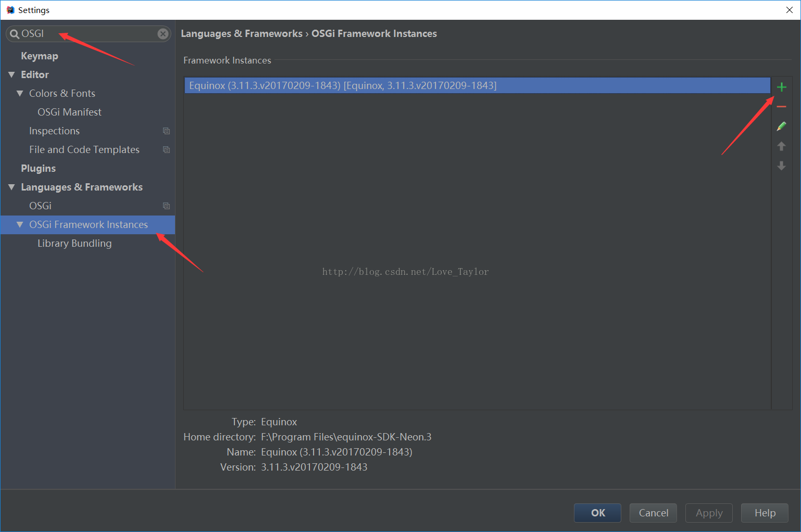Click the Version value 3.11.3.v20170209-1843
The height and width of the screenshot is (532, 801).
point(314,467)
